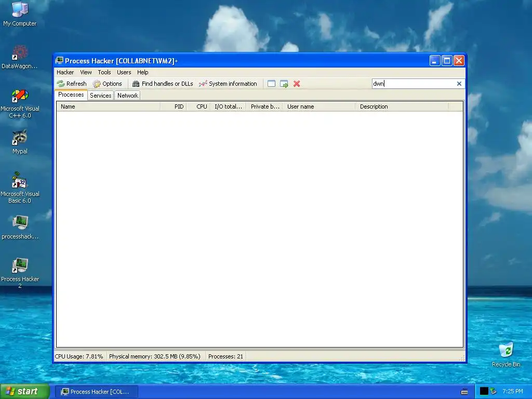Open System information from toolbar

point(228,84)
